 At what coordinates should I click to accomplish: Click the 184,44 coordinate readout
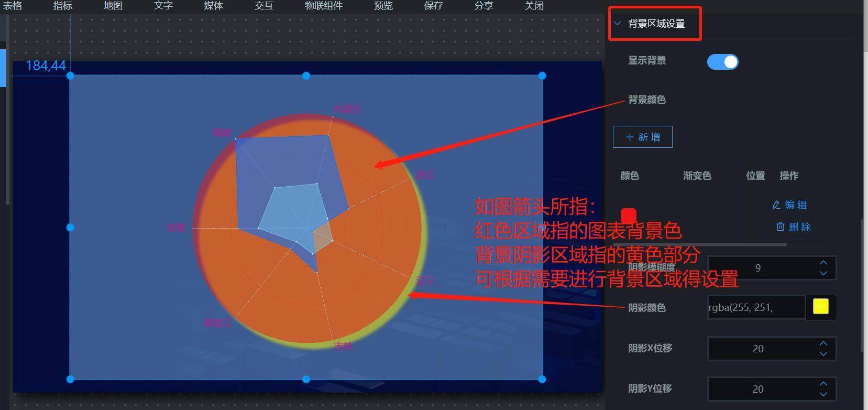(46, 66)
